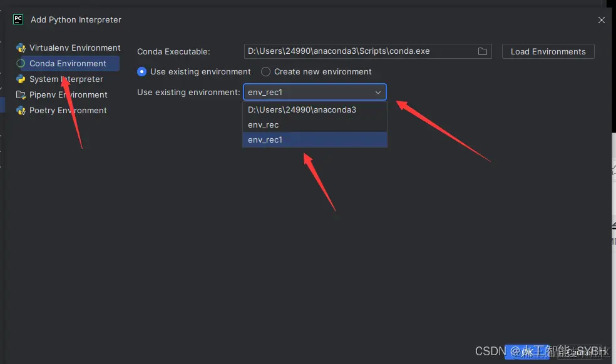Click the Conda Executable path field
The height and width of the screenshot is (364, 616).
coord(367,51)
